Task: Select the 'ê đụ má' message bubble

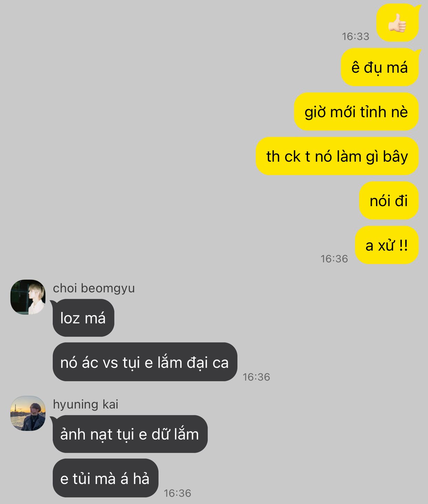Action: coord(380,67)
